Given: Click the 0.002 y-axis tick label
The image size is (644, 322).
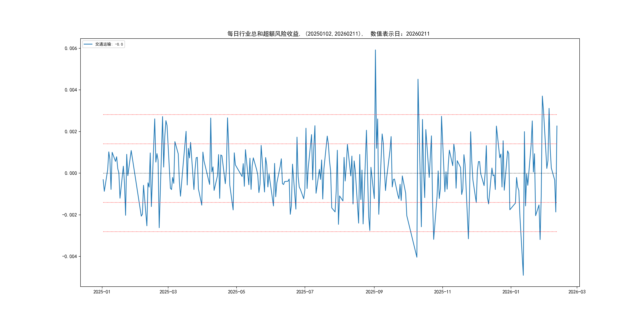Looking at the screenshot, I should tap(71, 132).
